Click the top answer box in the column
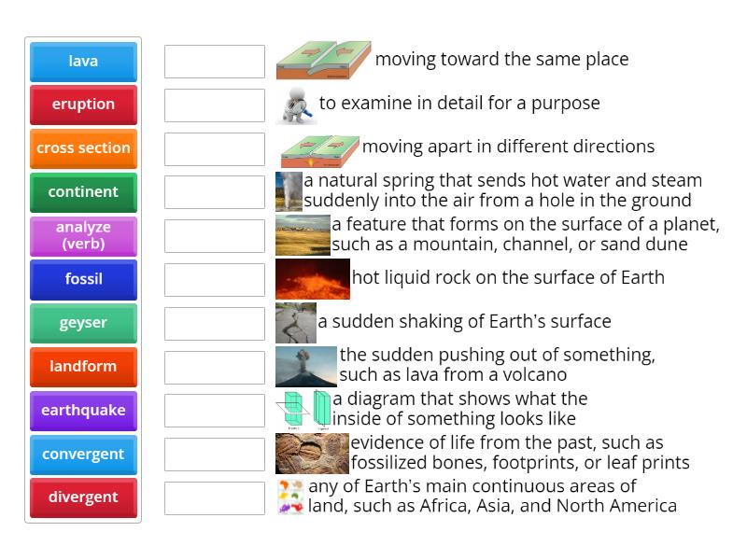Viewport: 747px width, 560px height. point(214,61)
